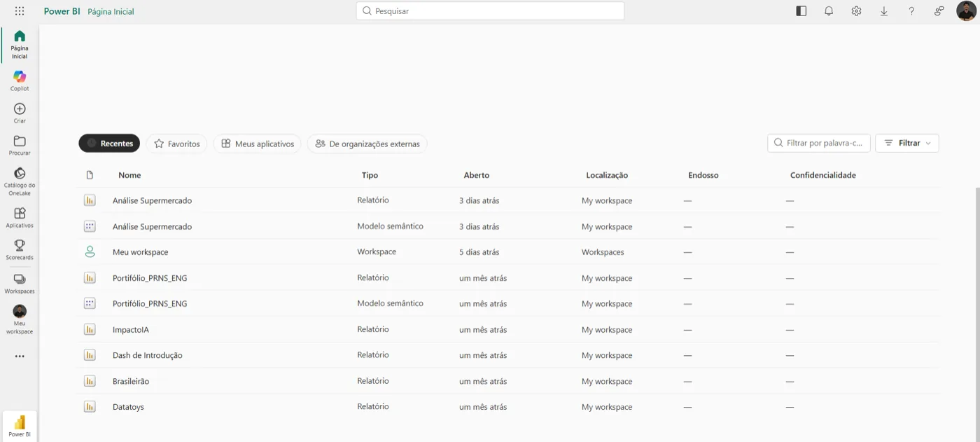
Task: Sort by Localização column header
Action: coord(607,175)
